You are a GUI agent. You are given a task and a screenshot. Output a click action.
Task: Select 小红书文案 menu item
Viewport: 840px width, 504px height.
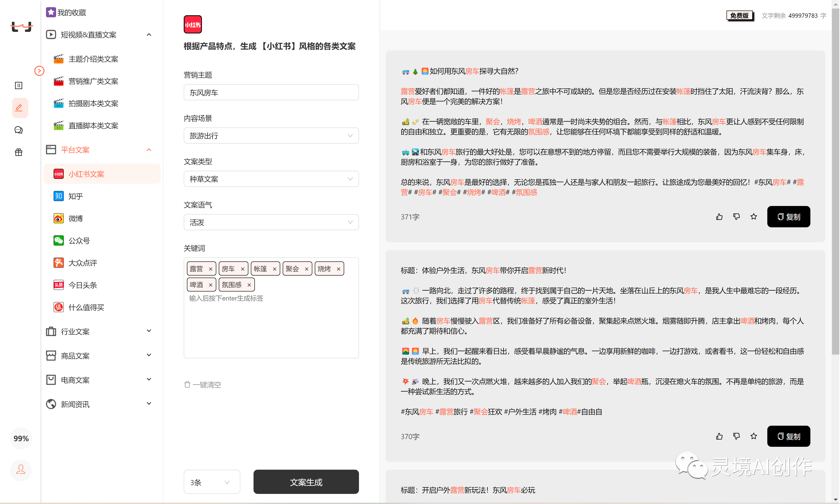point(102,174)
